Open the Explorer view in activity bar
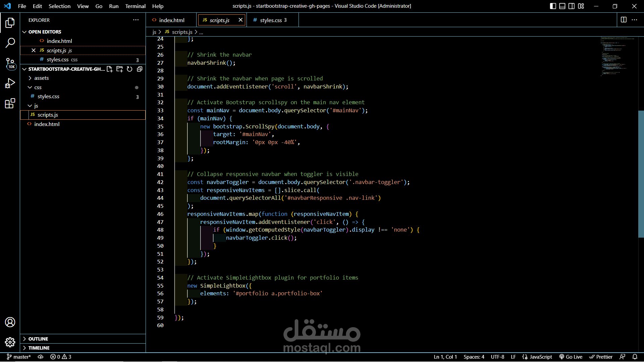 tap(10, 23)
